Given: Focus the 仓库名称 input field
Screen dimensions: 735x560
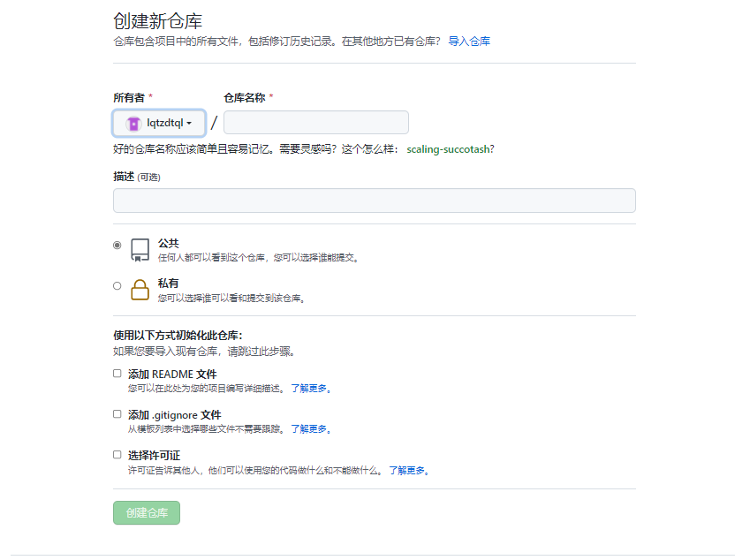Looking at the screenshot, I should 316,123.
